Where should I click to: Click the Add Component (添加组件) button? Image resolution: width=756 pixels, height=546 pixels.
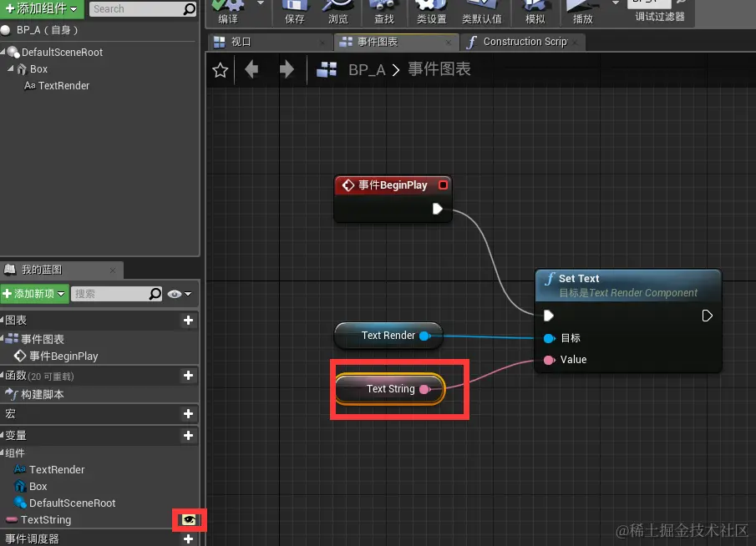[42, 8]
